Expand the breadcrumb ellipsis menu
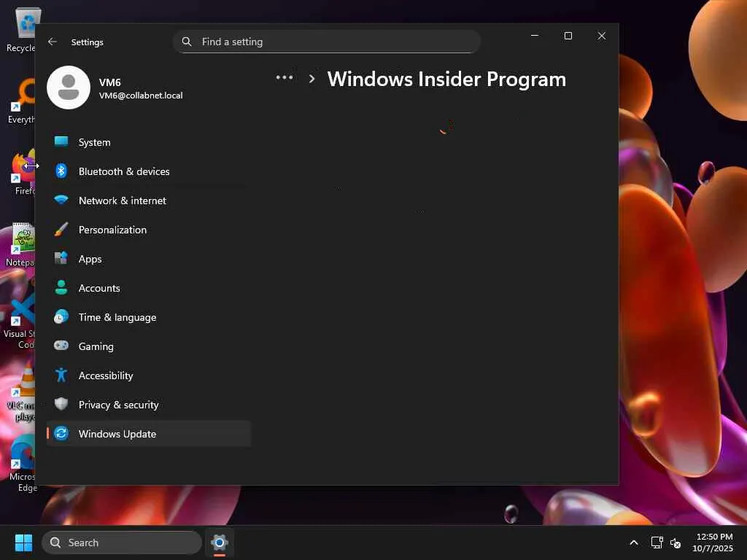Screen dimensions: 747x560 (285, 77)
